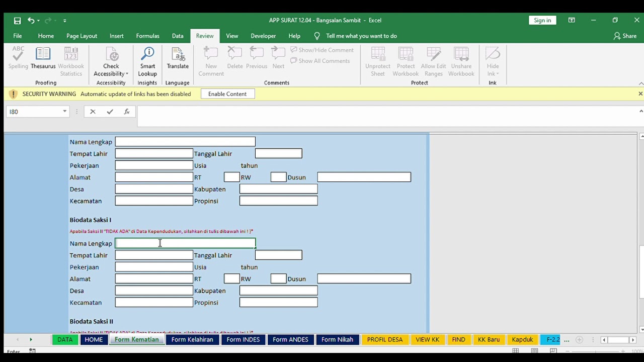Open the File menu

(18, 36)
